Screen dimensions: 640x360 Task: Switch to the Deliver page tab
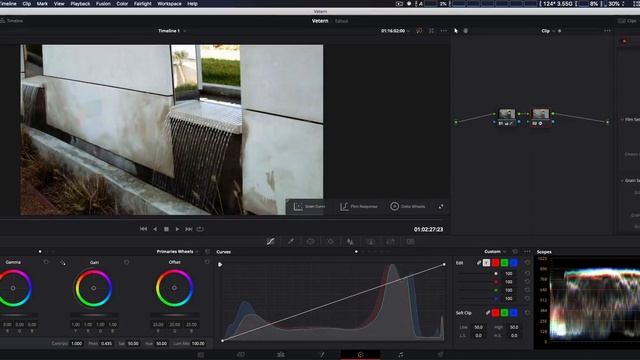coord(440,355)
